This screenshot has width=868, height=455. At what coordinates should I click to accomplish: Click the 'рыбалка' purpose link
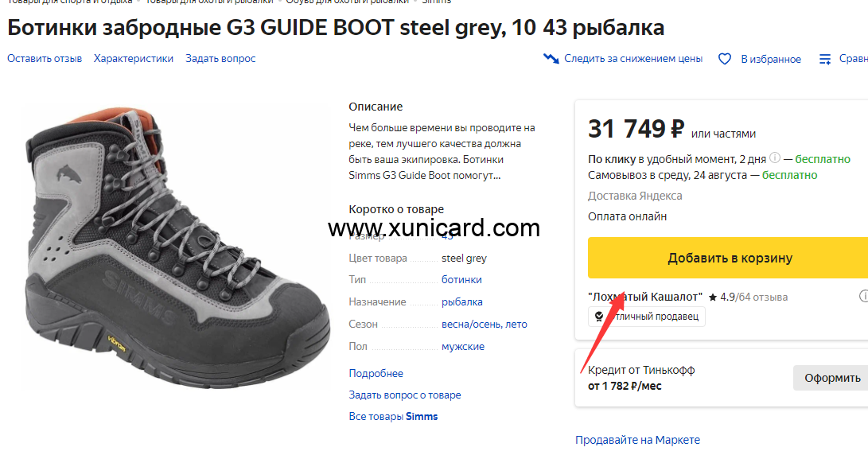tap(461, 302)
